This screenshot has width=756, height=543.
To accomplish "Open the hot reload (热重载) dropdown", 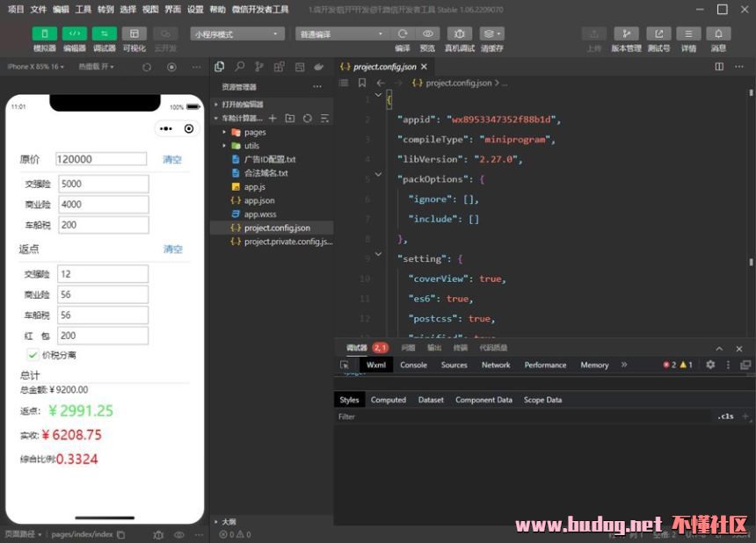I will point(97,67).
